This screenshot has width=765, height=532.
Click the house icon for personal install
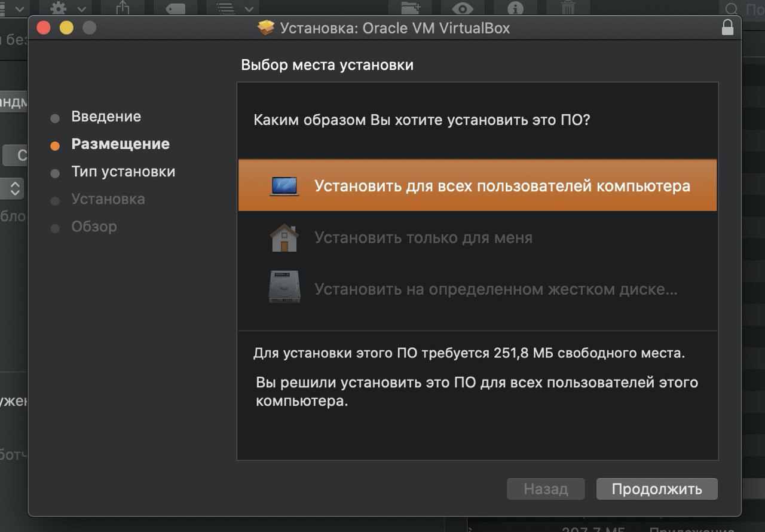click(284, 237)
